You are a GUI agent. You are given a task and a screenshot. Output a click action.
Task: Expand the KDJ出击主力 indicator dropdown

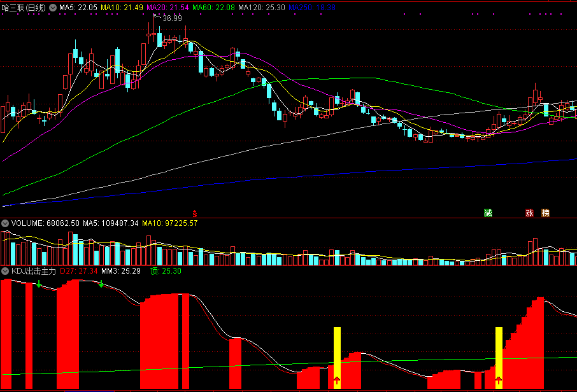point(5,271)
